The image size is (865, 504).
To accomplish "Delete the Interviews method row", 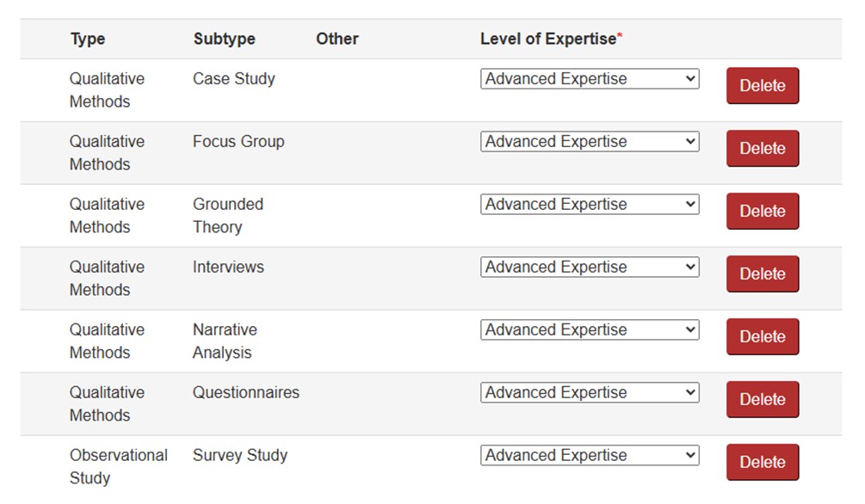I will pyautogui.click(x=762, y=274).
